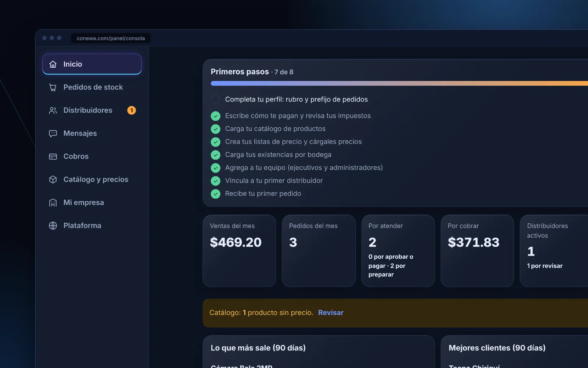Click the building icon for Mi empresa

pyautogui.click(x=53, y=202)
